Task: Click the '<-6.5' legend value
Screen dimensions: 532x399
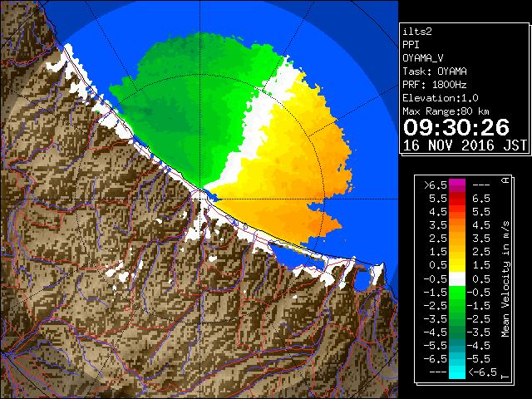Action: coord(482,372)
